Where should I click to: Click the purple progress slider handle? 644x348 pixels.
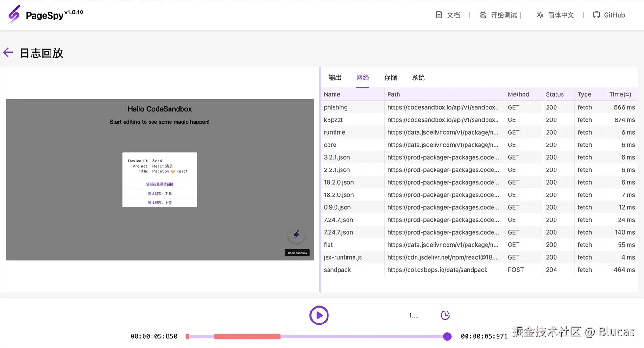tap(447, 336)
